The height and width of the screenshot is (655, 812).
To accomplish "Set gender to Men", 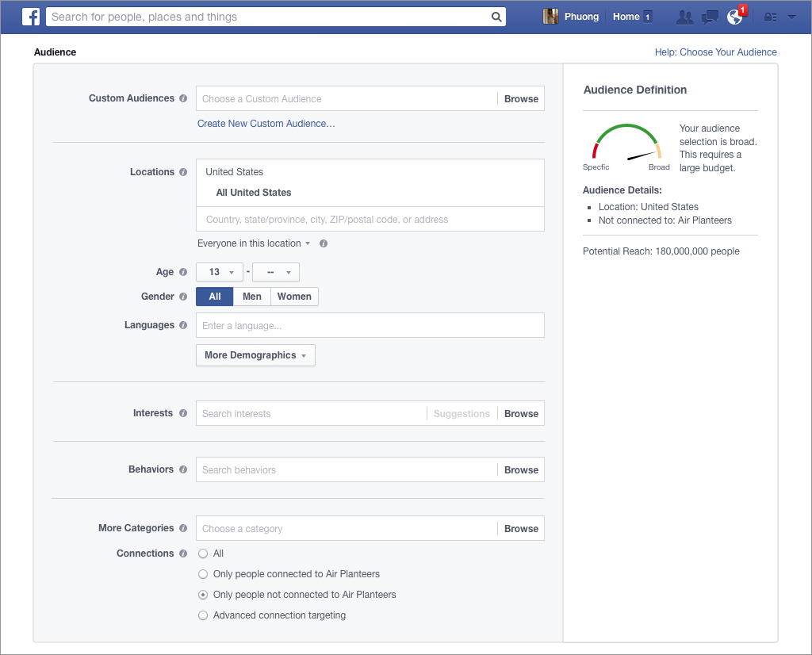I will coord(251,297).
